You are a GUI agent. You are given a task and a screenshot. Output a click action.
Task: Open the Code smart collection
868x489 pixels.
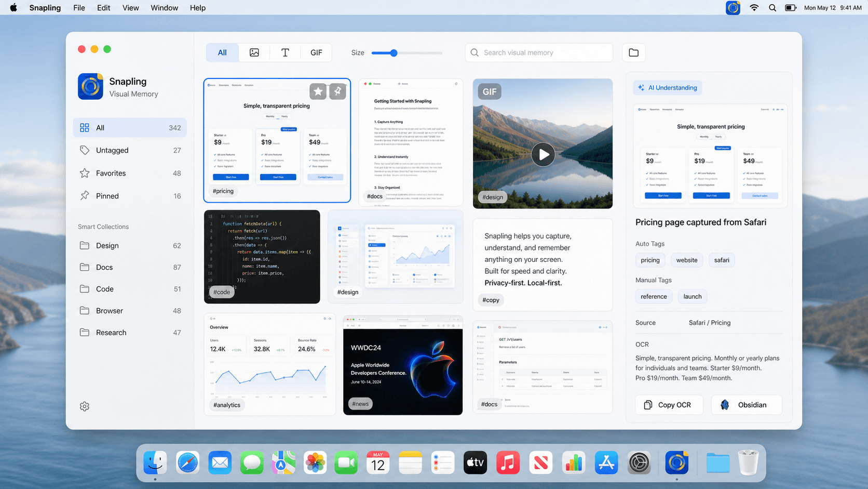click(130, 289)
